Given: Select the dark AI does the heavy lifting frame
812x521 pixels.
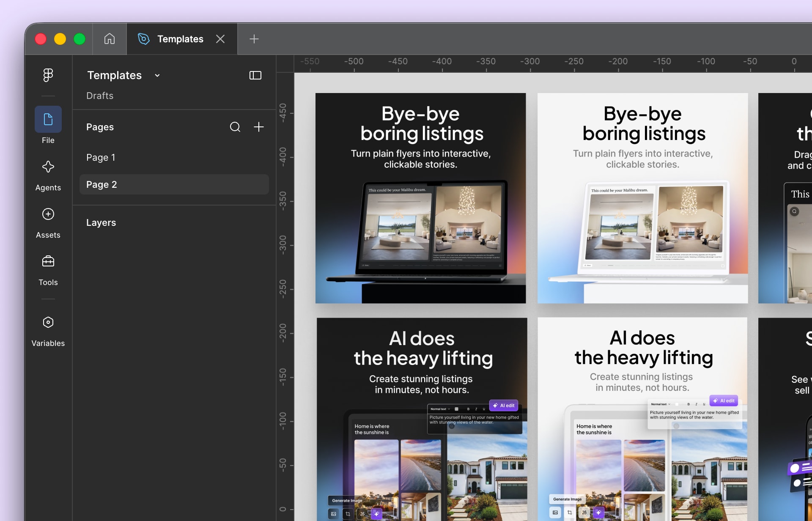Looking at the screenshot, I should [422, 419].
